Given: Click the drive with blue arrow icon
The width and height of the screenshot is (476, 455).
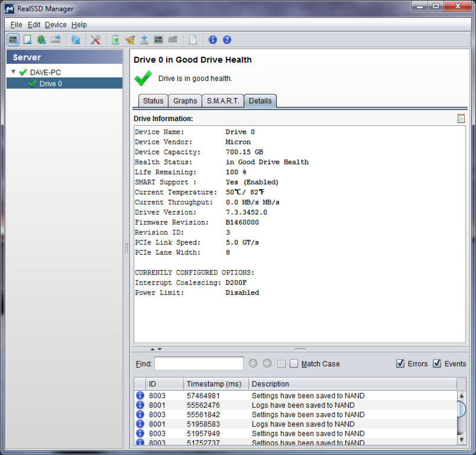Looking at the screenshot, I should tap(56, 39).
